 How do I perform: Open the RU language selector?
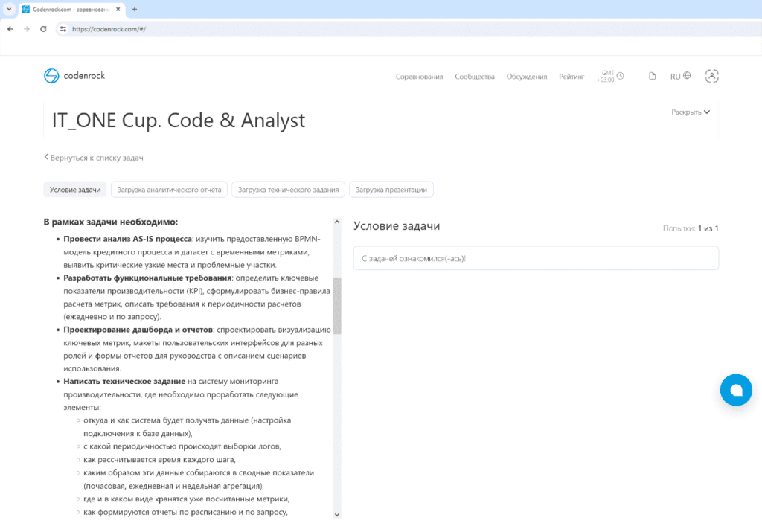tap(680, 76)
